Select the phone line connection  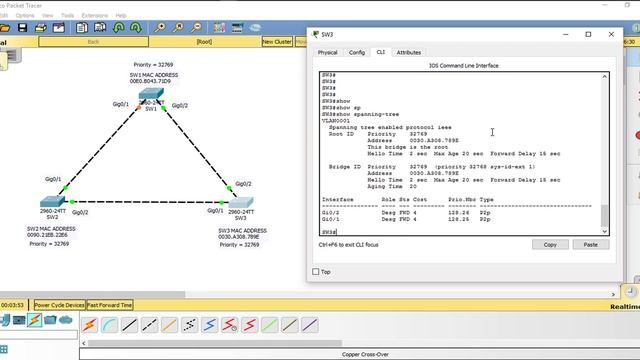(x=189, y=325)
